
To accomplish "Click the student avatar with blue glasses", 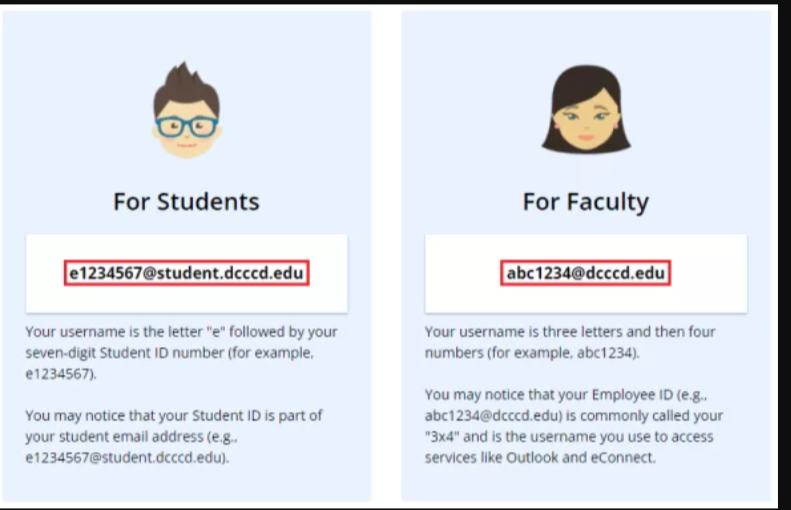I will [187, 110].
